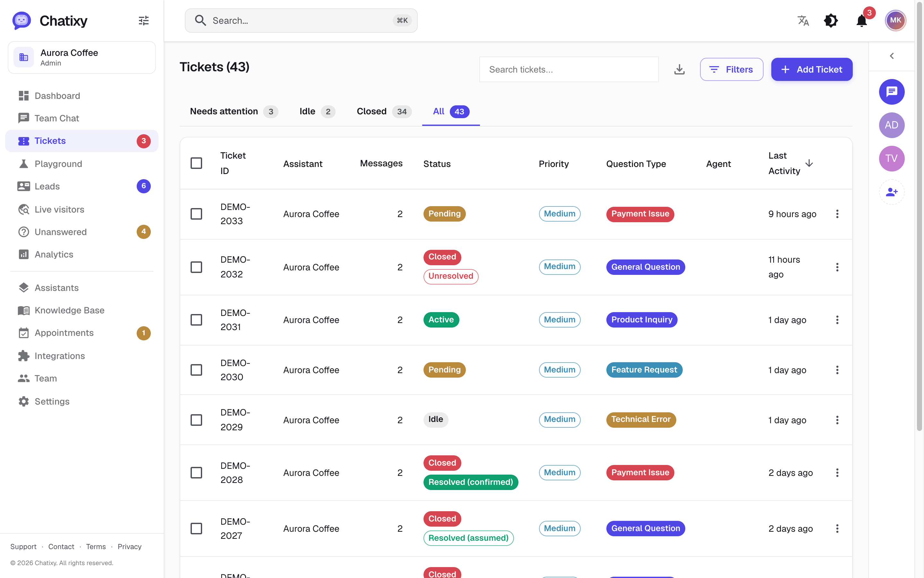This screenshot has height=578, width=924.
Task: Click the page vertical scrollbar
Action: pos(920,216)
